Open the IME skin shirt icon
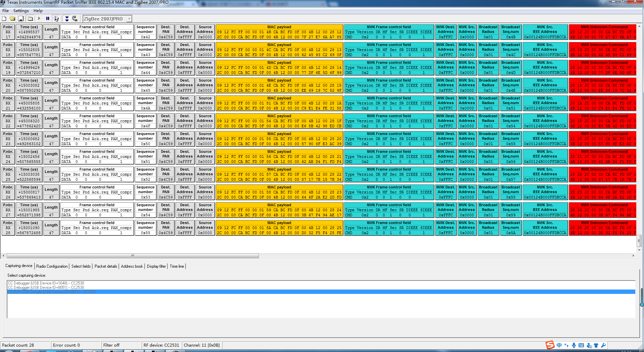The width and height of the screenshot is (644, 352). click(596, 345)
